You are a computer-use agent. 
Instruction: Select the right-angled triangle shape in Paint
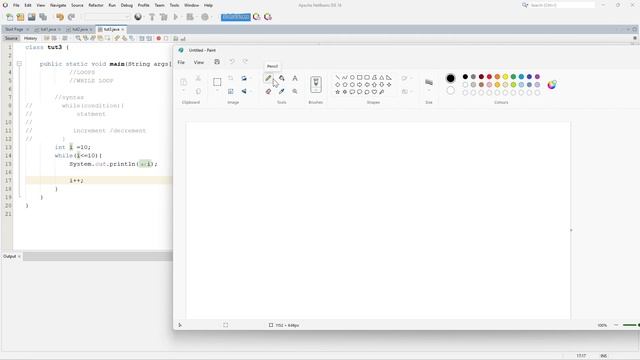[x=389, y=77]
